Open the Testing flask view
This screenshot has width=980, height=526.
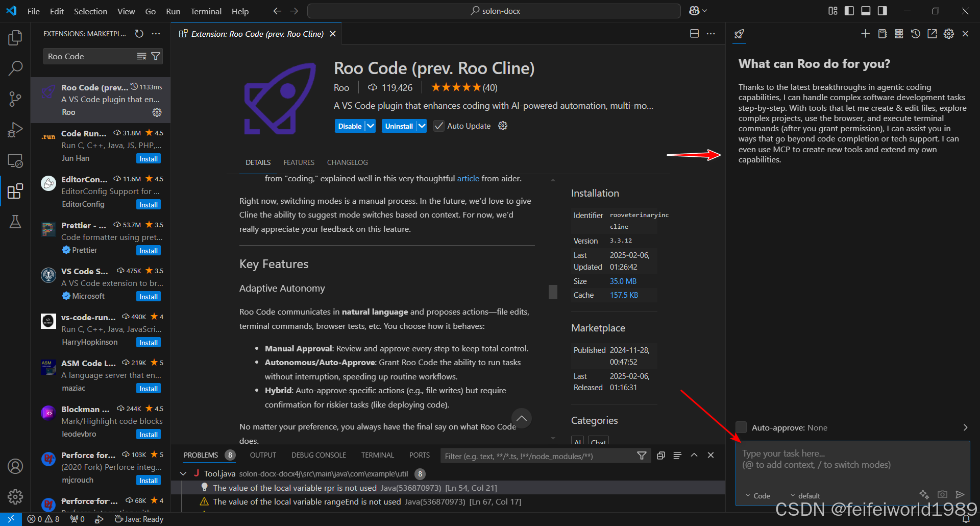15,222
